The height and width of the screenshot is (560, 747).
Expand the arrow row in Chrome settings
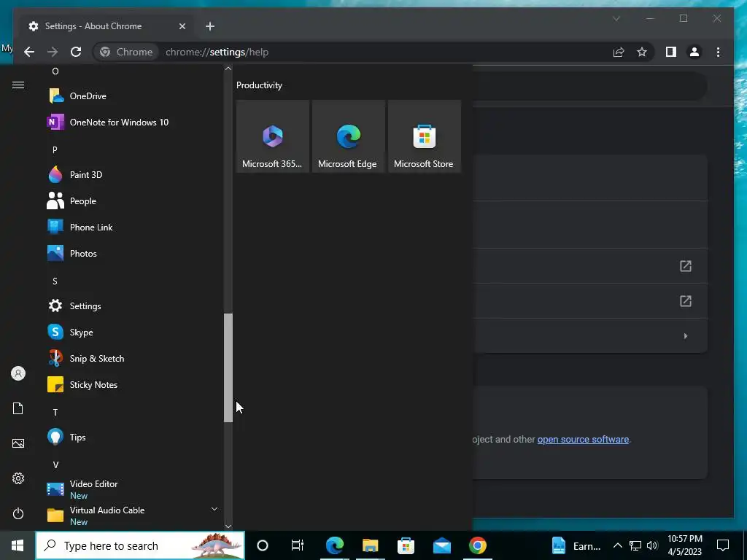686,335
